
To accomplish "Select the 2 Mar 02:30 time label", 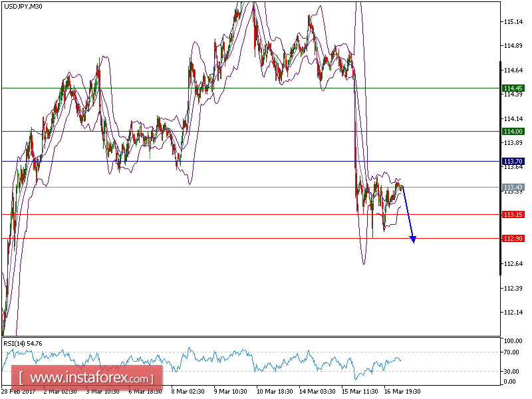I will click(60, 392).
